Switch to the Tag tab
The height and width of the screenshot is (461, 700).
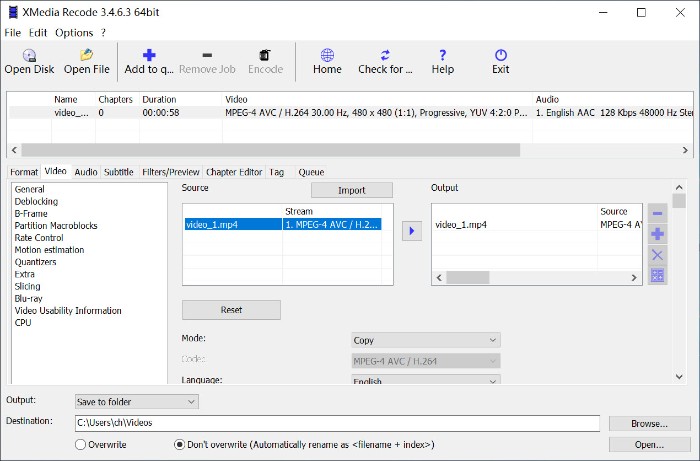click(x=277, y=172)
